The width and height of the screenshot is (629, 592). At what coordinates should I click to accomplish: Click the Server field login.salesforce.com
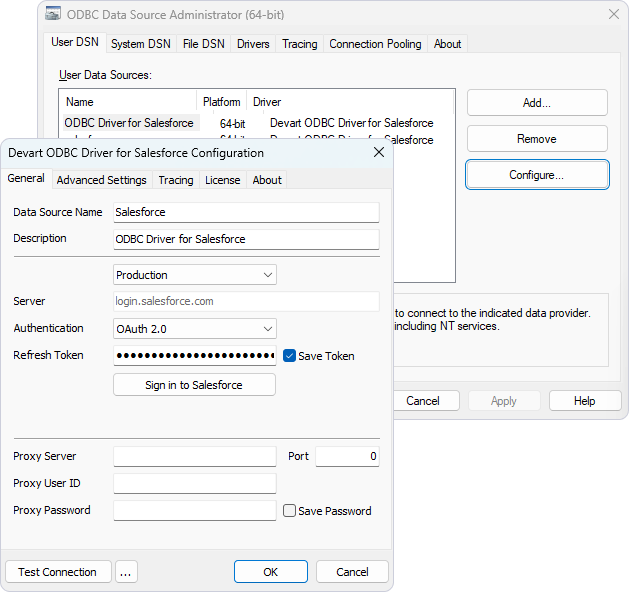246,301
